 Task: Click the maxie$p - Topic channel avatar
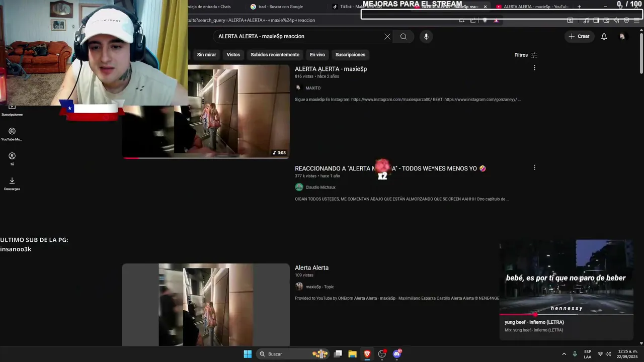299,287
